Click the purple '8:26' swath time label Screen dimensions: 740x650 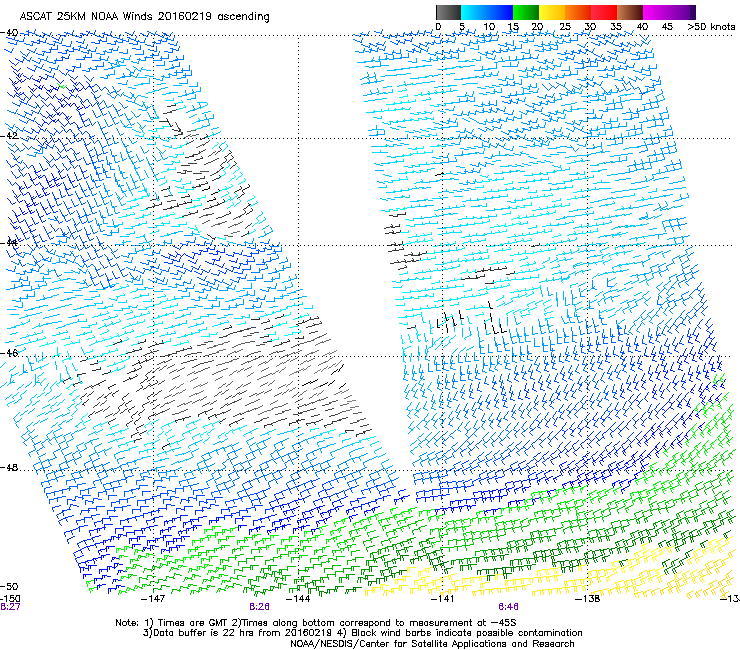(x=260, y=607)
